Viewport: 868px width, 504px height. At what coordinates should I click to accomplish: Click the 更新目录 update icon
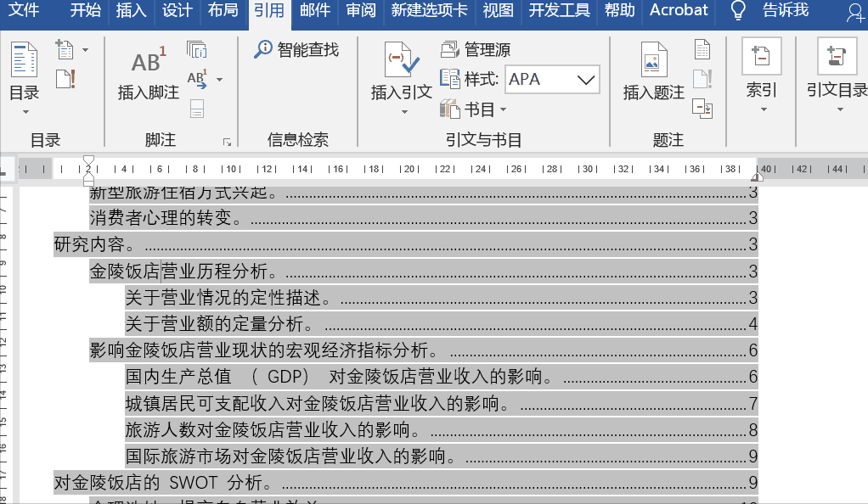point(65,81)
